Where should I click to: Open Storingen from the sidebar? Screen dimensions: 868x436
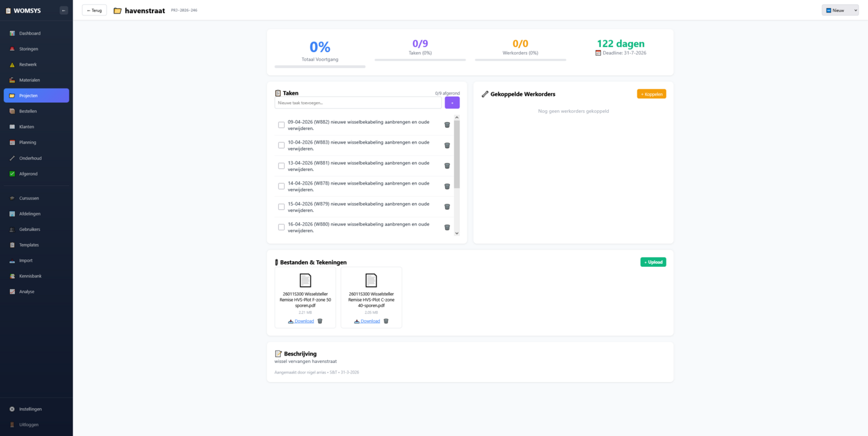point(29,49)
